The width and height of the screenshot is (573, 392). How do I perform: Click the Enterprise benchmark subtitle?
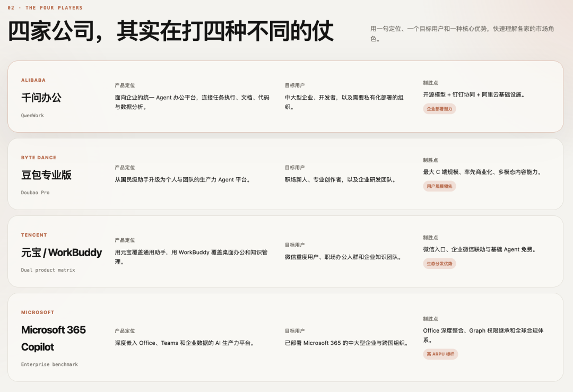click(49, 364)
